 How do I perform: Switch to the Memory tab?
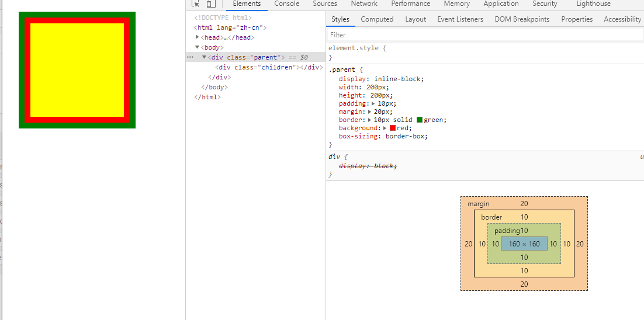[x=457, y=4]
